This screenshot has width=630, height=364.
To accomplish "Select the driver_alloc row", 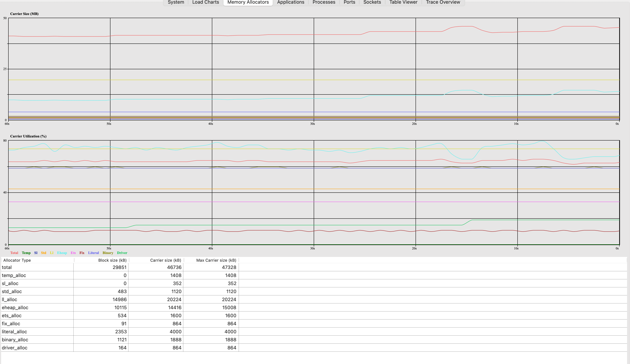I will click(x=14, y=348).
